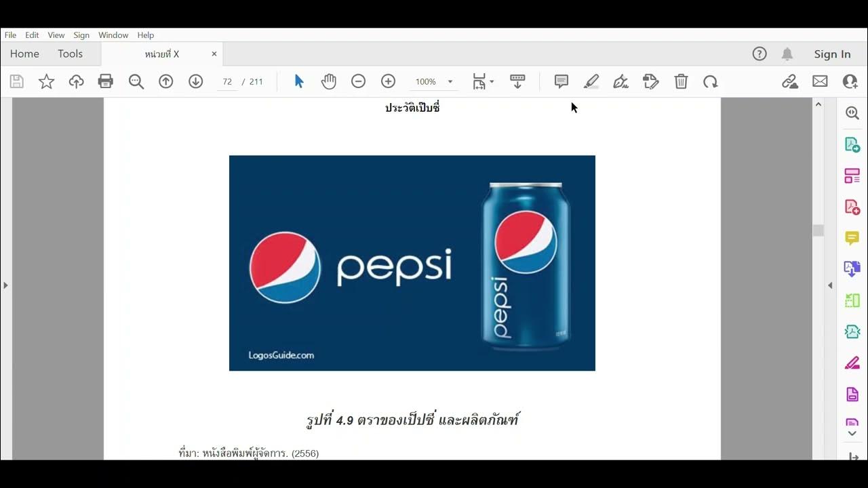Open the blue combine files sidebar tool
The height and width of the screenshot is (488, 868).
(x=852, y=269)
